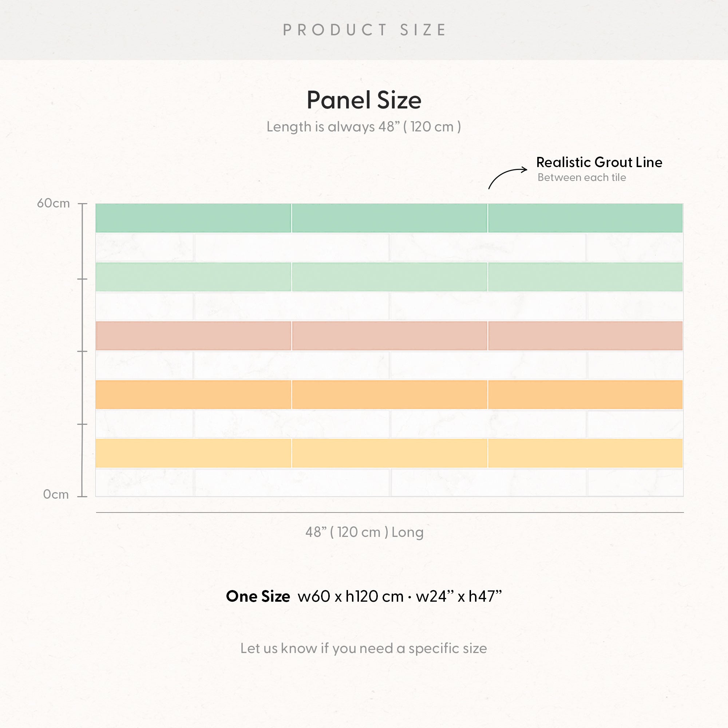Click the One Size bold label

coord(258,596)
